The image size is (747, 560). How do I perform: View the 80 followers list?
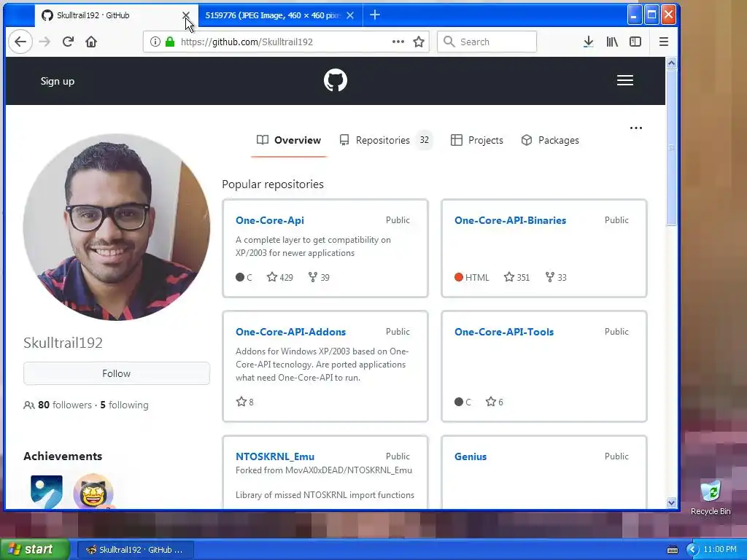[x=65, y=405]
